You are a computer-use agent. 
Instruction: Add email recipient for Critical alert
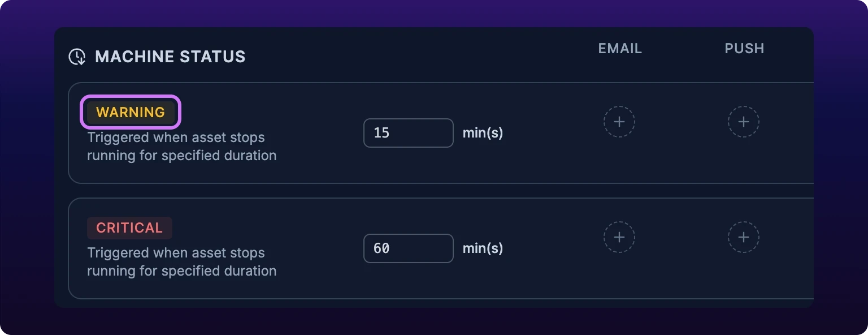pos(619,237)
